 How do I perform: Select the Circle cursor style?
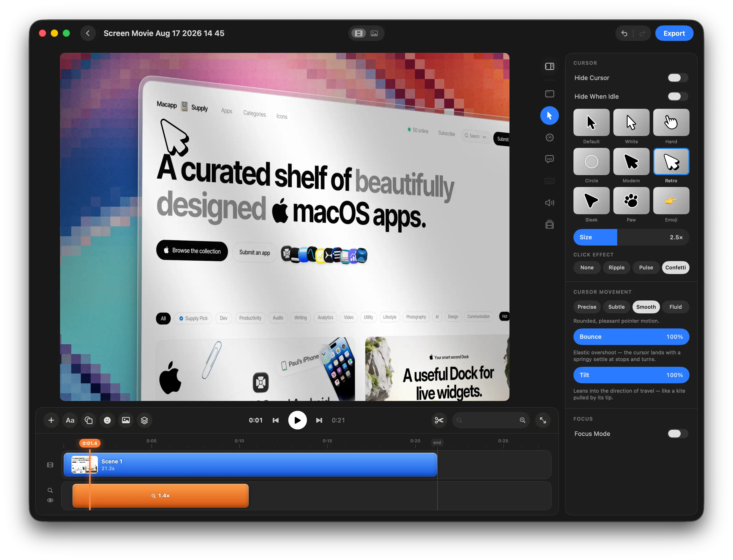coord(591,162)
